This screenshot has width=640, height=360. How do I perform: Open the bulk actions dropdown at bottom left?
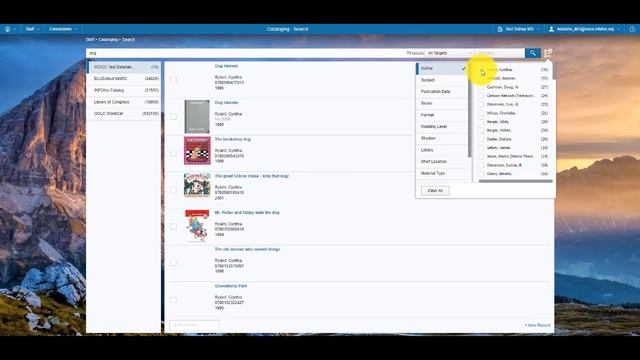[x=194, y=325]
